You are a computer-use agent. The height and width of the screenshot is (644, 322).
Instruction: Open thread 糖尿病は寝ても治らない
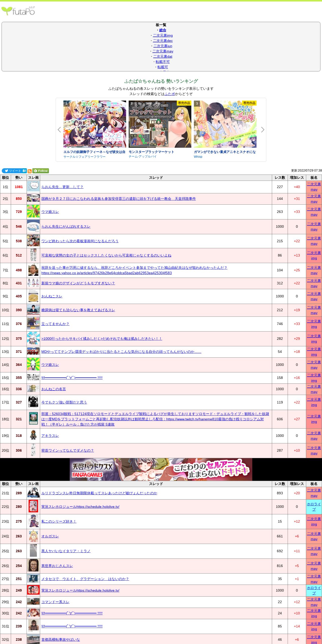(x=78, y=310)
